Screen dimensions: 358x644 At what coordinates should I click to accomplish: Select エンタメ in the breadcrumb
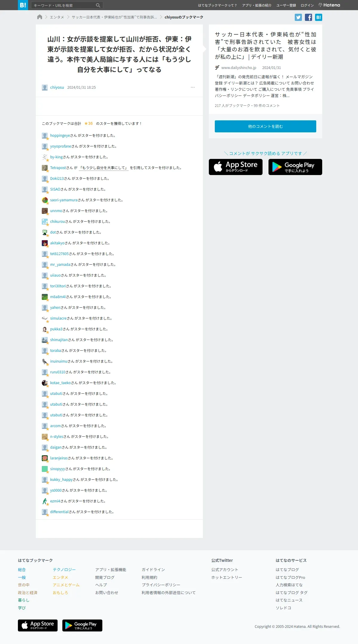(x=57, y=17)
